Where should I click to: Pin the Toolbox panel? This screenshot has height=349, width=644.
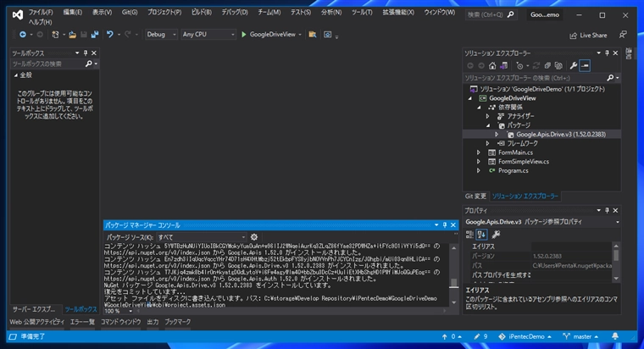pyautogui.click(x=86, y=53)
